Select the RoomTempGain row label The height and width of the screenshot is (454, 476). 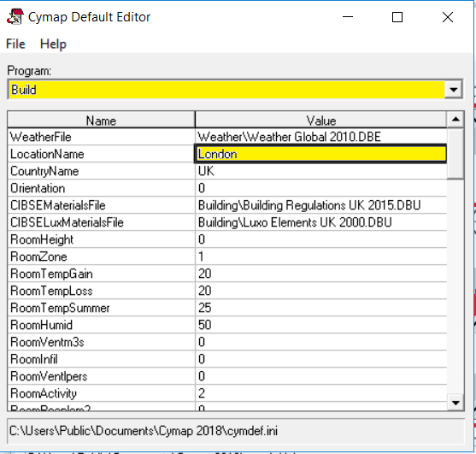coord(101,274)
